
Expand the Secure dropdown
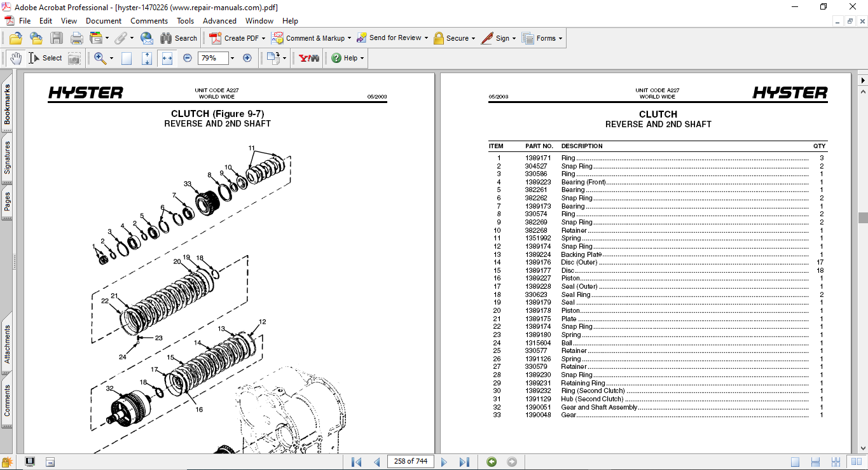click(474, 39)
